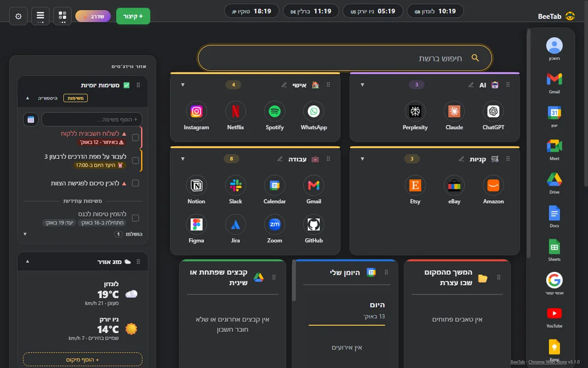
Task: Pick a date with the task calendar icon
Action: 30,119
